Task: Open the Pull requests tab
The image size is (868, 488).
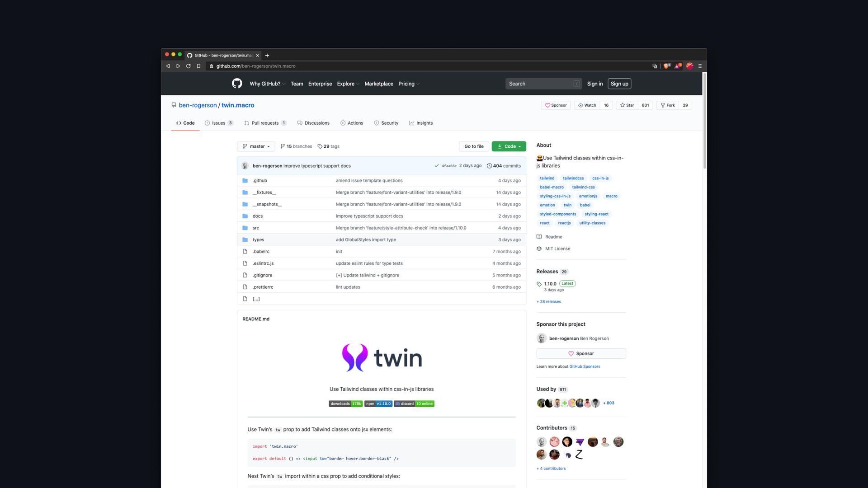Action: click(x=265, y=123)
